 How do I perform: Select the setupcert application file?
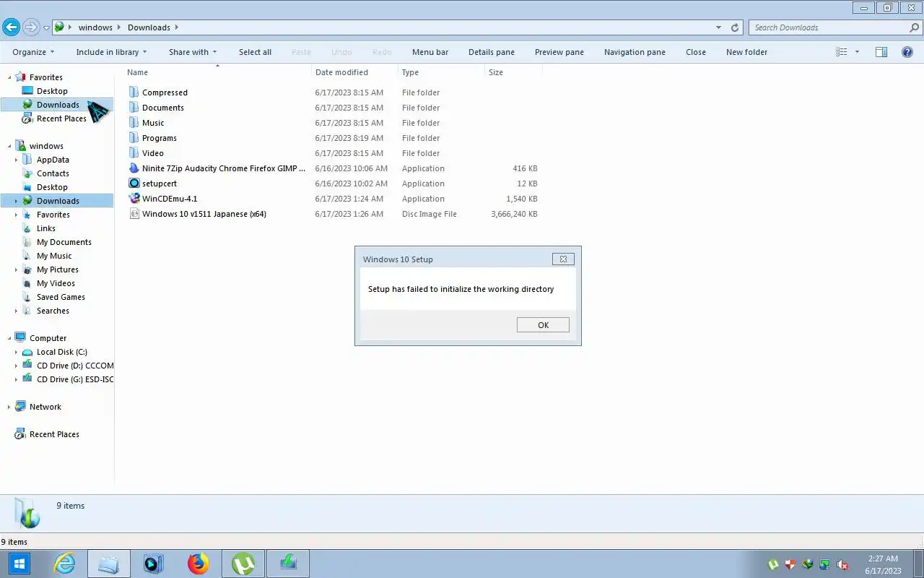[x=160, y=184]
